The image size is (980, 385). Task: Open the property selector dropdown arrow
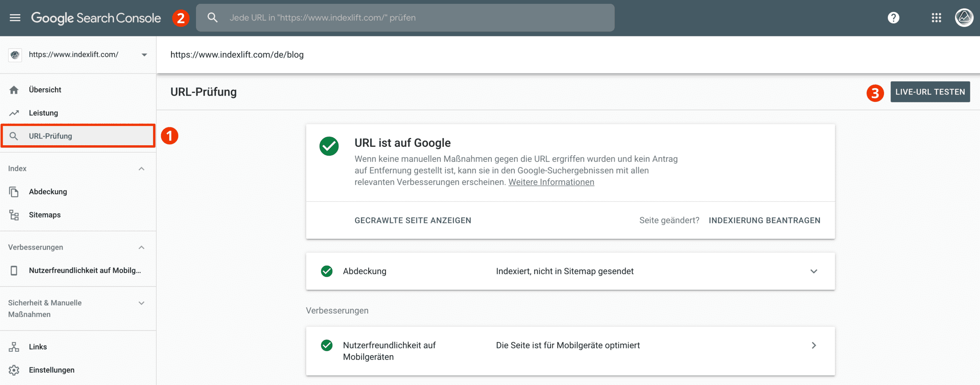(x=144, y=55)
